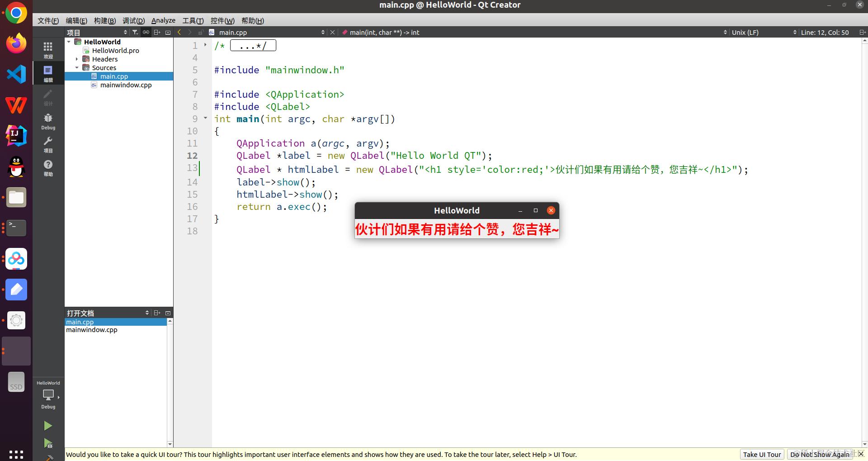Collapse the Sources folder

(x=77, y=67)
